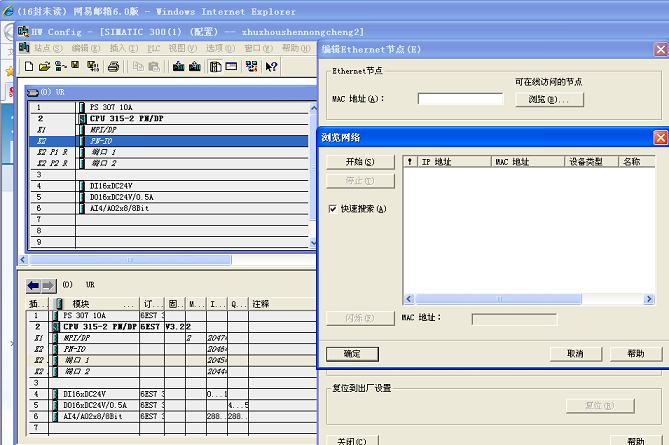Viewport: 669px width, 445px height.
Task: Open the 选项 menu
Action: [221, 48]
